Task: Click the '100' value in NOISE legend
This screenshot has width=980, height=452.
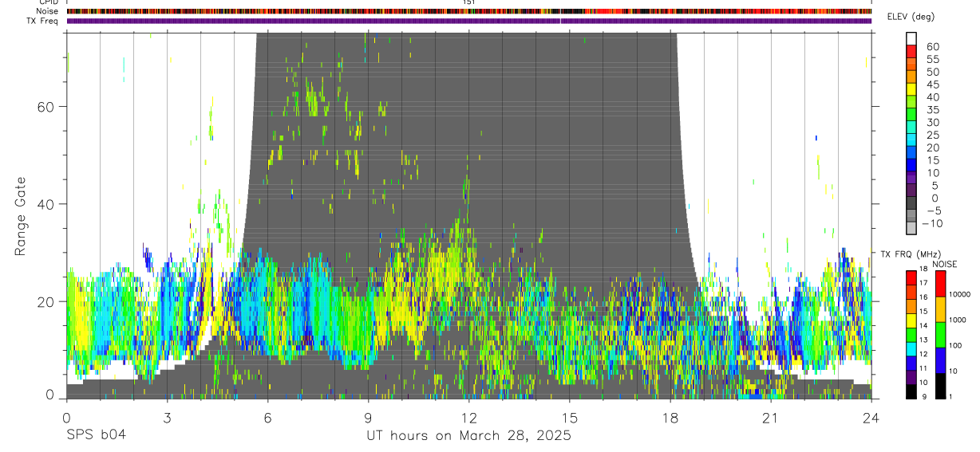Action: tap(956, 346)
